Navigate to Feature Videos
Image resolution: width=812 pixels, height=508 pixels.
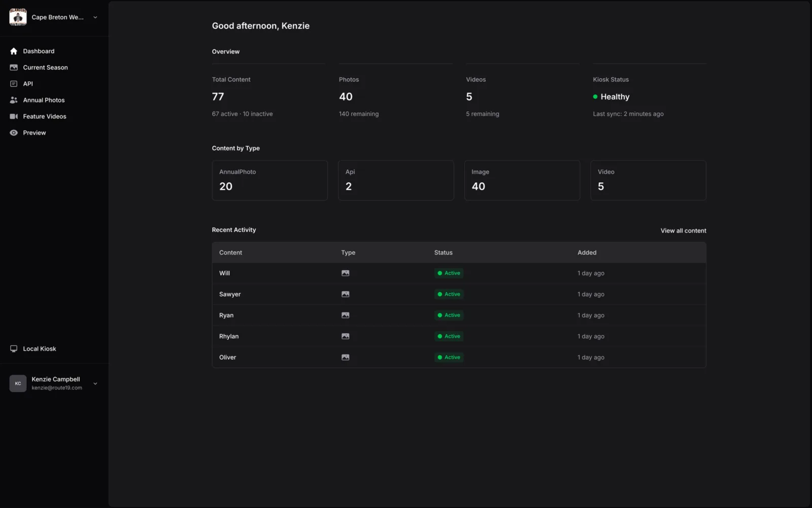click(x=45, y=116)
